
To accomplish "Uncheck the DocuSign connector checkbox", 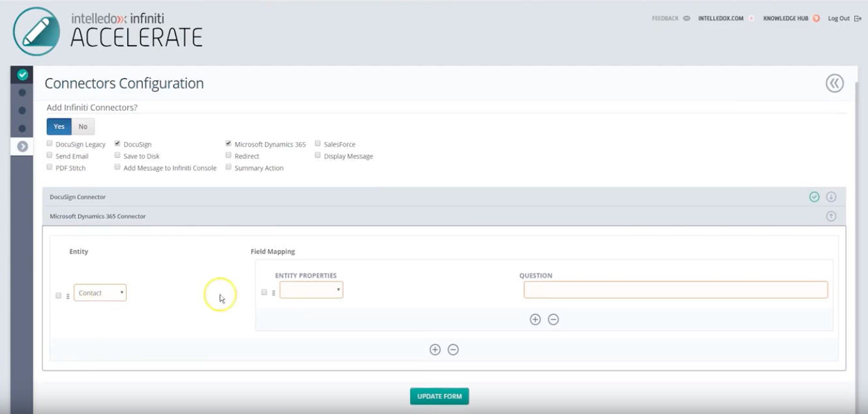I will [117, 142].
